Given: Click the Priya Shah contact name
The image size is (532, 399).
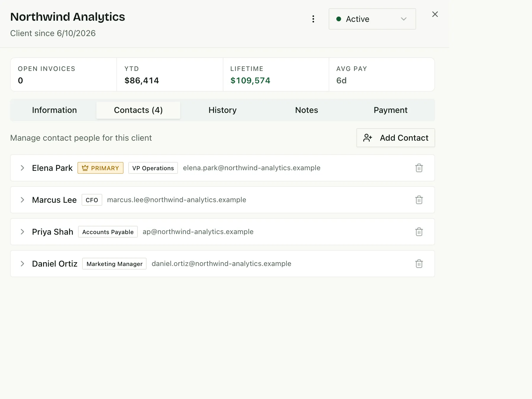Looking at the screenshot, I should (53, 232).
